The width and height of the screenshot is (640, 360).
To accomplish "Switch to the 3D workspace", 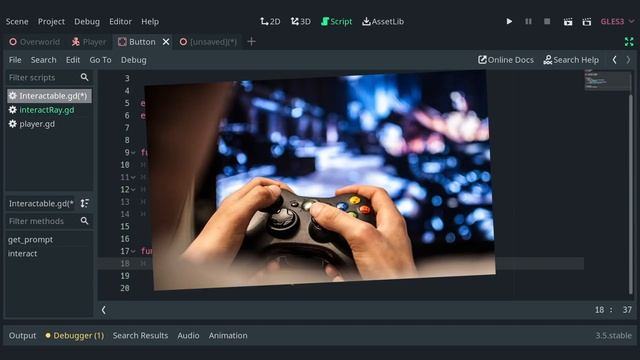I will click(x=300, y=22).
